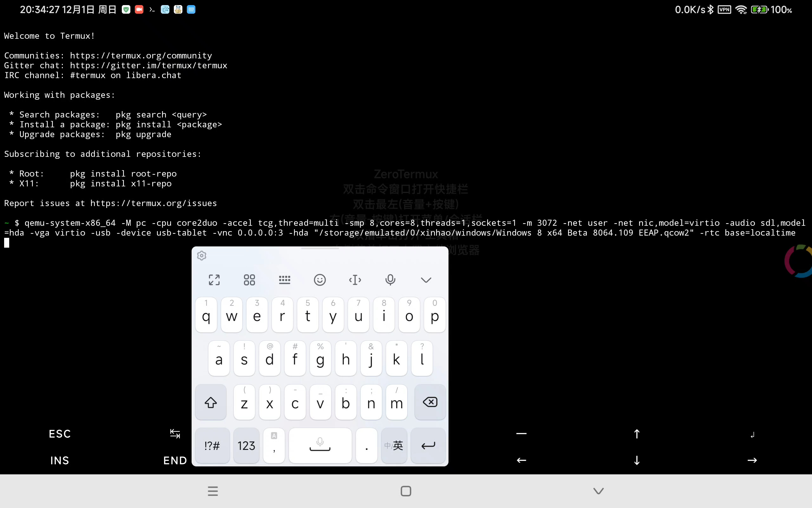The image size is (812, 508).
Task: Tap the p key
Action: [x=435, y=315]
